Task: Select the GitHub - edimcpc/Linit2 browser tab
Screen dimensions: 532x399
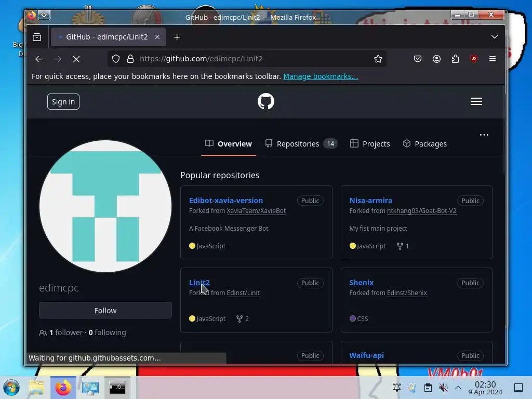Action: 108,37
